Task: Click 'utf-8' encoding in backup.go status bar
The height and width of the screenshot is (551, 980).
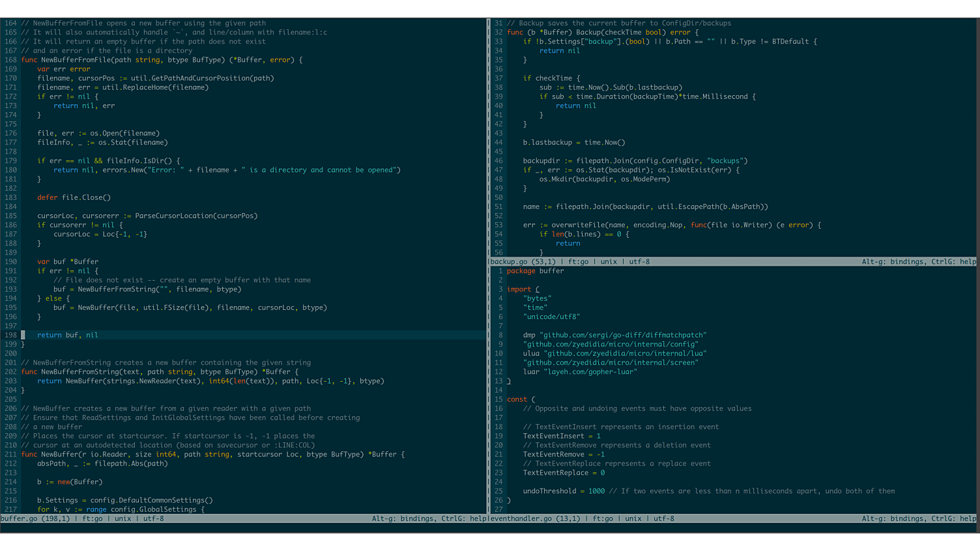Action: [x=639, y=261]
